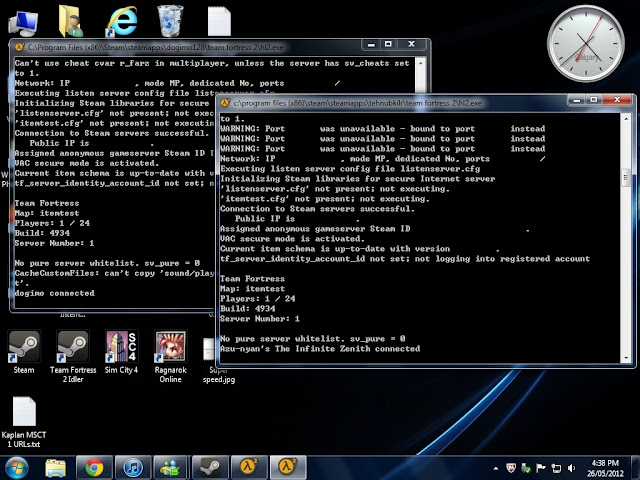Click 'Map: itemtest' in the front console
Screen dimensions: 640x480
pos(252,289)
